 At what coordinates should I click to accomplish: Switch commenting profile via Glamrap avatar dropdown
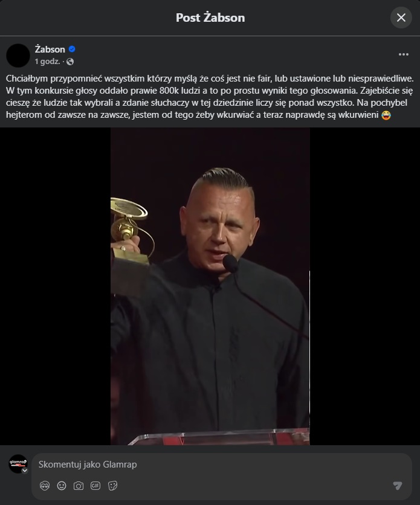[25, 471]
